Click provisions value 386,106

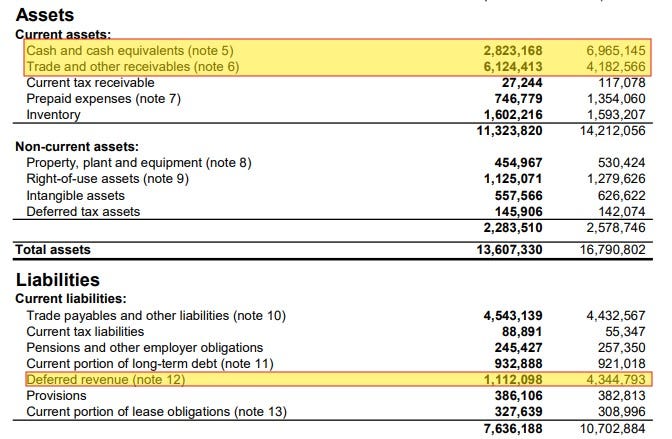click(519, 396)
